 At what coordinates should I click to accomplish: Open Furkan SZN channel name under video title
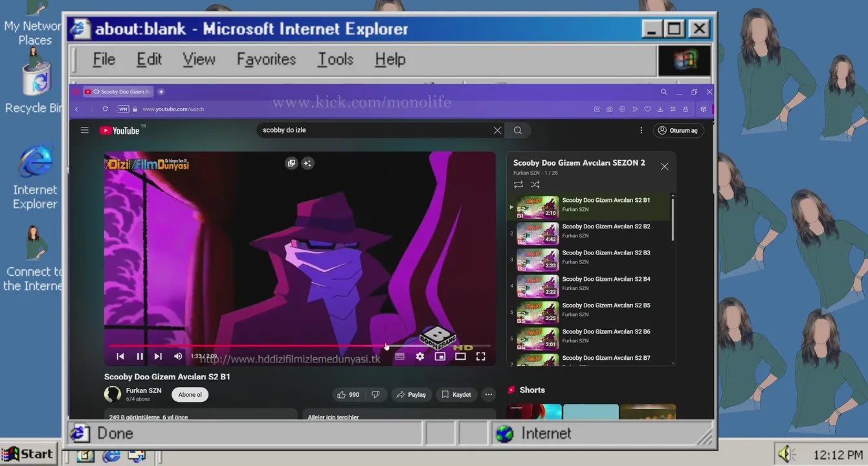click(144, 390)
